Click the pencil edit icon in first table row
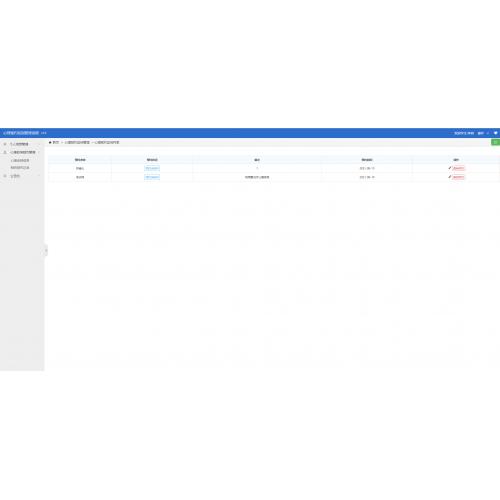The width and height of the screenshot is (500, 500). pos(449,168)
